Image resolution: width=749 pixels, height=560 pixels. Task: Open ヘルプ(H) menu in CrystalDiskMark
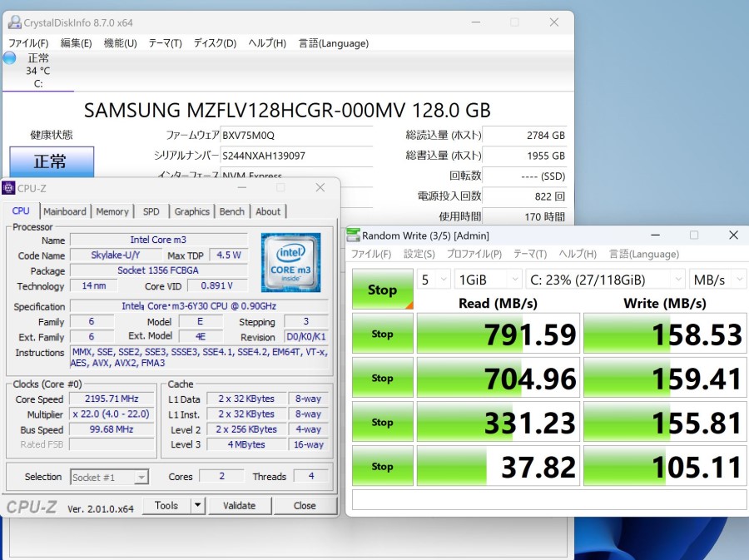coord(578,254)
